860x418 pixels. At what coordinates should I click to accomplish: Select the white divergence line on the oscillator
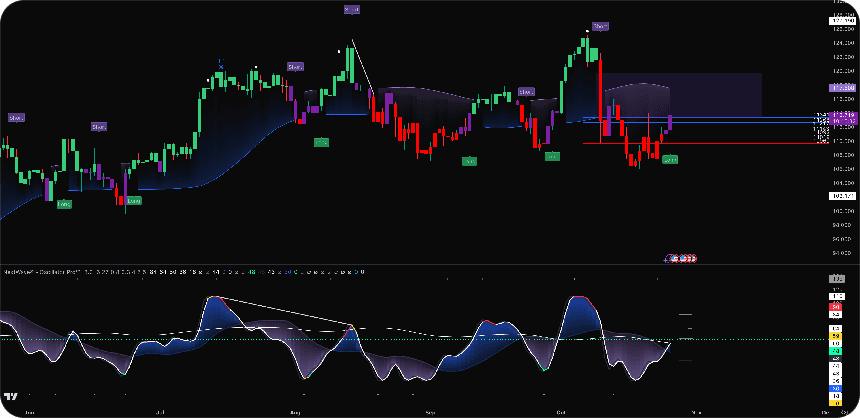(285, 311)
